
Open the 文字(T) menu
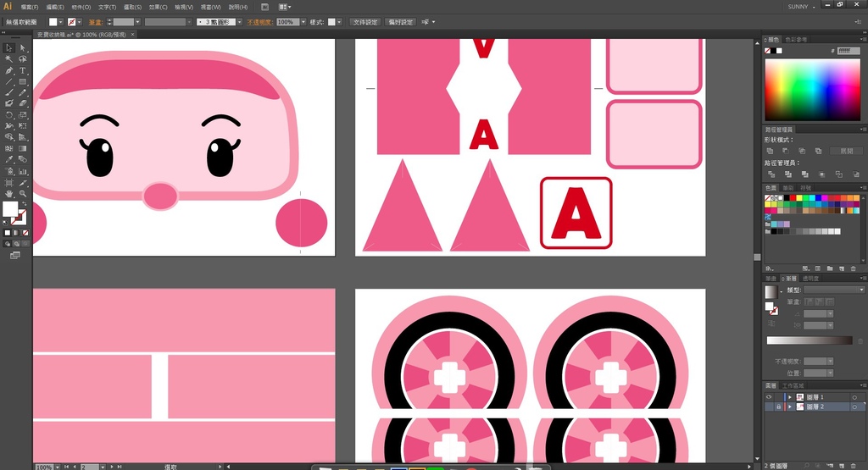(x=107, y=7)
